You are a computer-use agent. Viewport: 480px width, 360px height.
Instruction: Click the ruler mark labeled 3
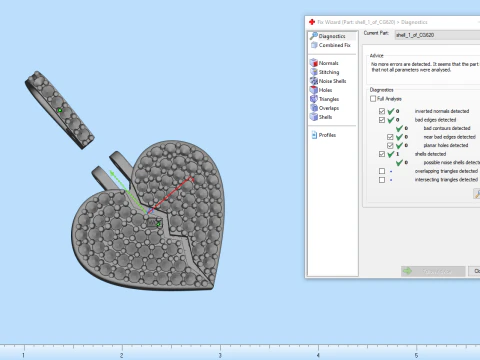click(x=220, y=355)
